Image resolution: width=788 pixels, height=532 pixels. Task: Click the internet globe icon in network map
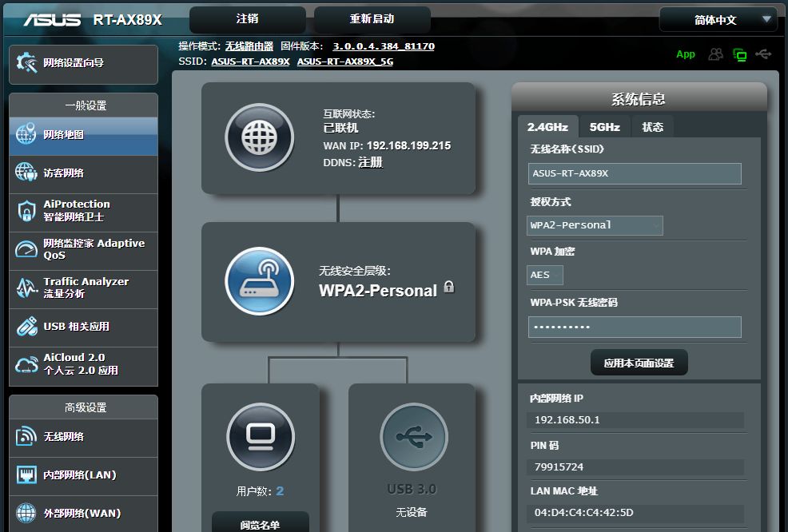259,137
